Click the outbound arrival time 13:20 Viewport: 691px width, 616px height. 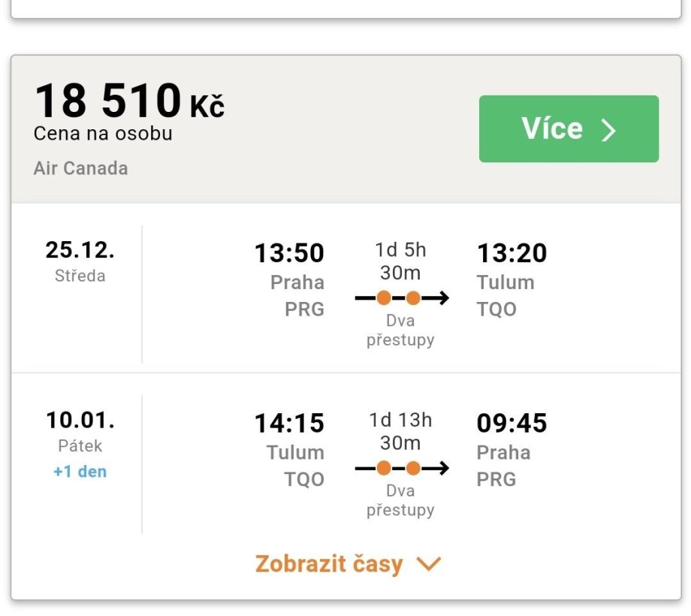[x=511, y=253]
